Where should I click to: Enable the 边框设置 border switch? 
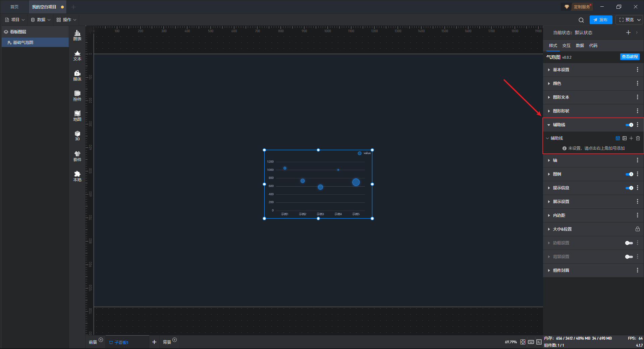[x=629, y=243]
